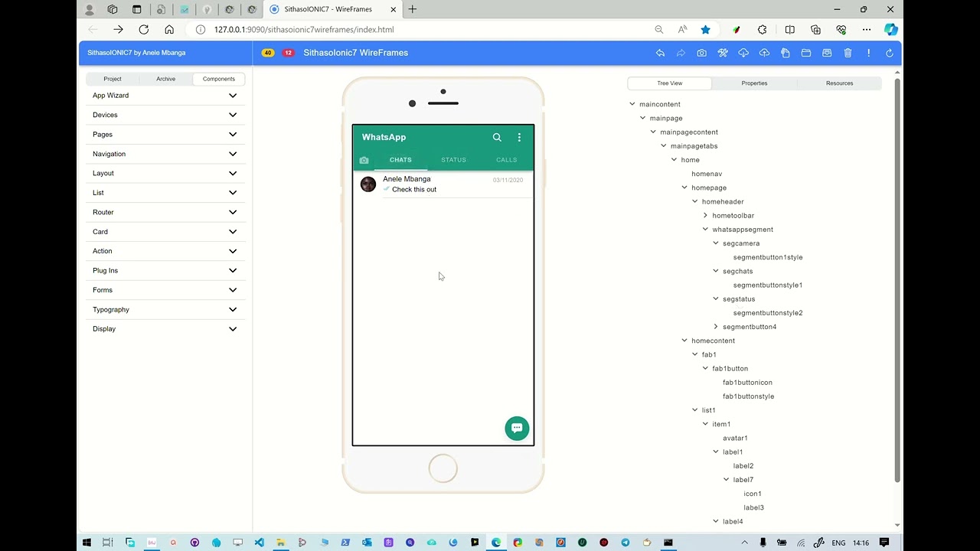Select the CHATS segment in the phone preview
Viewport: 980px width, 551px height.
tap(400, 160)
